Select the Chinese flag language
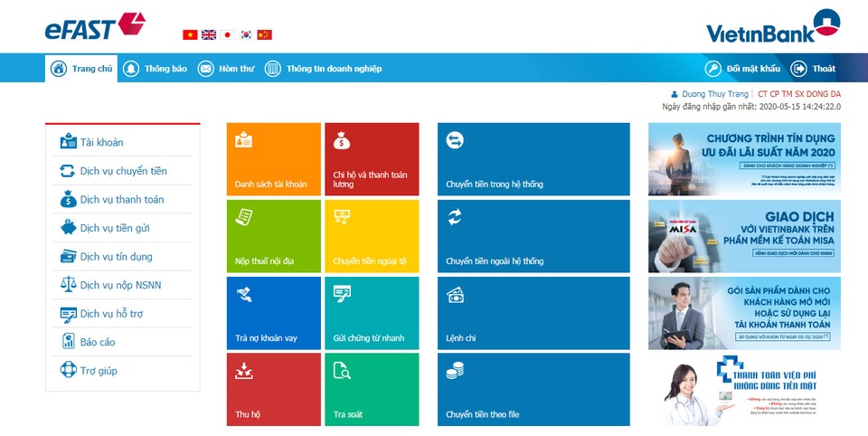Screen dimensions: 868x436 (x=265, y=35)
